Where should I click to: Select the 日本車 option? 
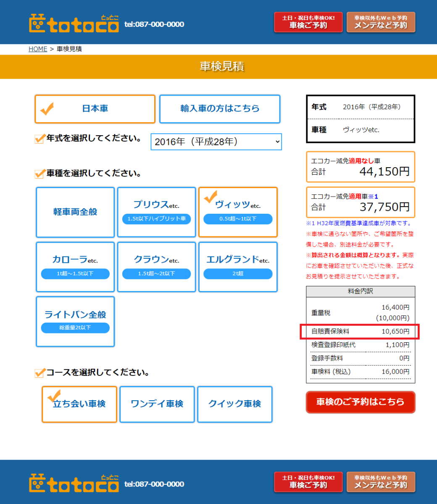(x=95, y=109)
